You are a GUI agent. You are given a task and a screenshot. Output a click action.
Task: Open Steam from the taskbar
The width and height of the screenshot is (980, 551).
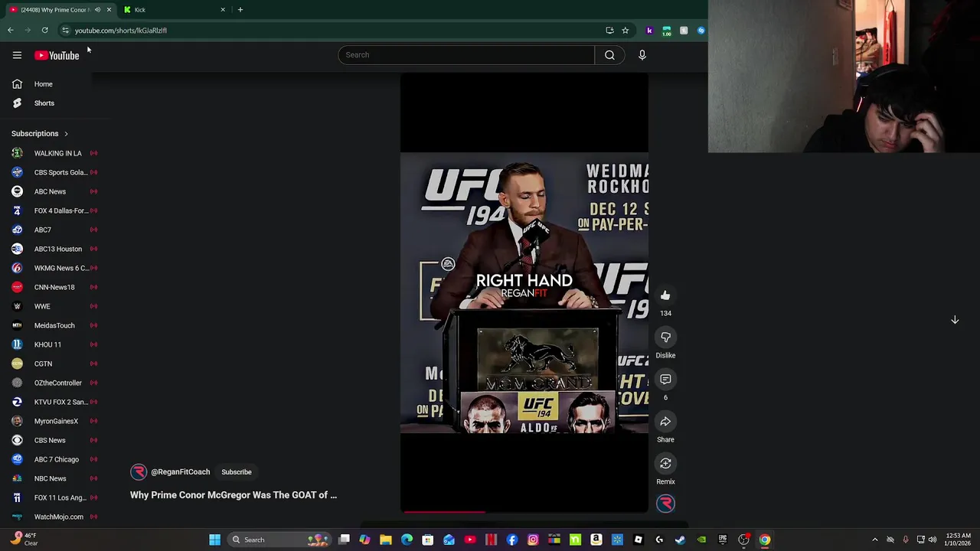coord(680,540)
